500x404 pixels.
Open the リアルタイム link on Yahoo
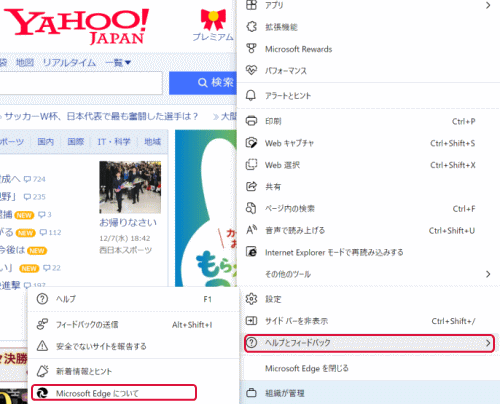[69, 62]
